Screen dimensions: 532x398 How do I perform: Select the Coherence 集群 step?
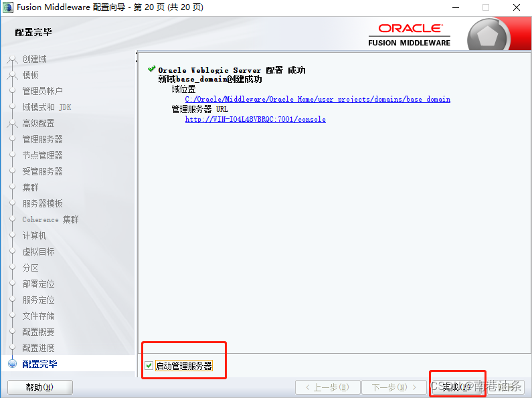pos(50,219)
